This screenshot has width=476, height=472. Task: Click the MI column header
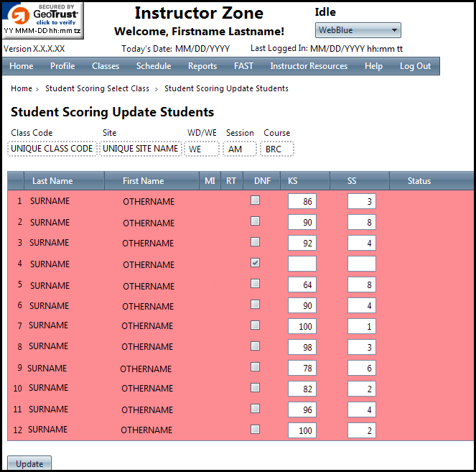[x=210, y=181]
